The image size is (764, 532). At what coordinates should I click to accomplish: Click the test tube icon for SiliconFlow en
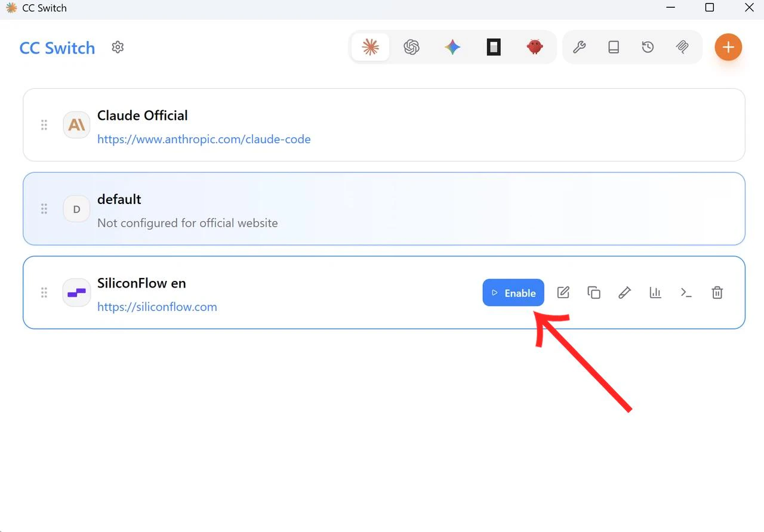click(624, 292)
